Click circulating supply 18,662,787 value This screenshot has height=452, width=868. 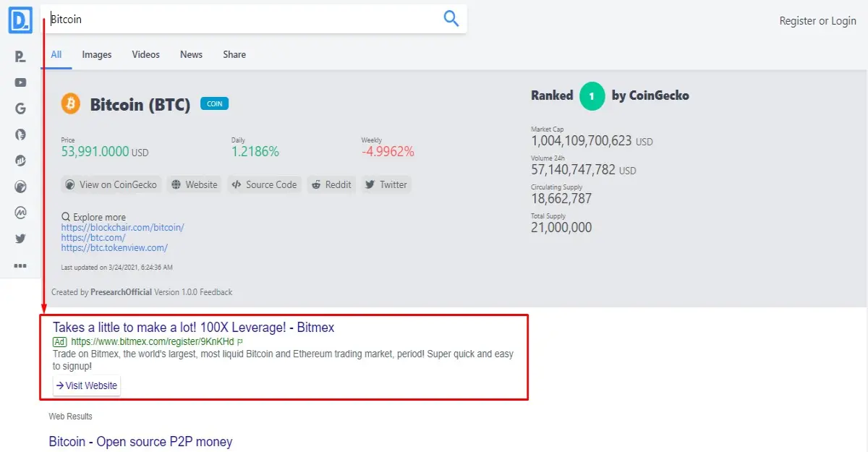point(561,199)
